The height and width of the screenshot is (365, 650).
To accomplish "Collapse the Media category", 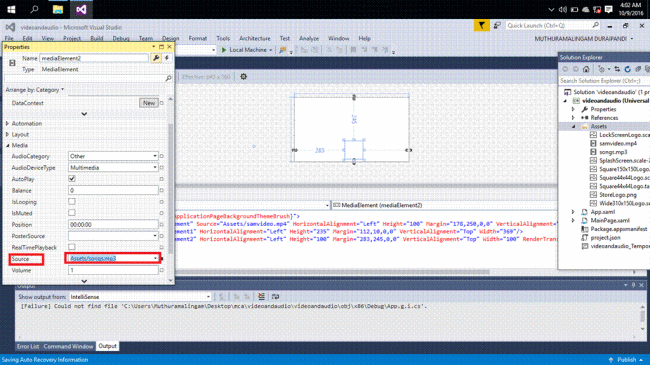I will (7, 146).
